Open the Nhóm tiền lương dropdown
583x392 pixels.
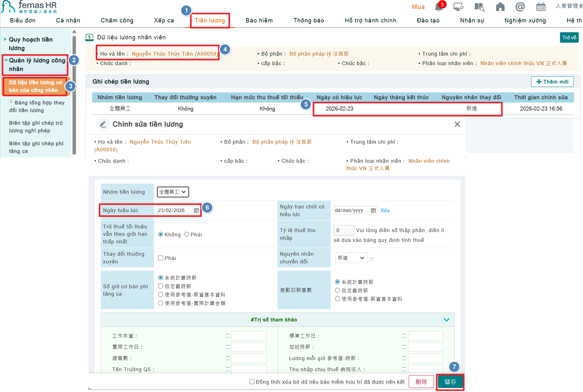173,192
